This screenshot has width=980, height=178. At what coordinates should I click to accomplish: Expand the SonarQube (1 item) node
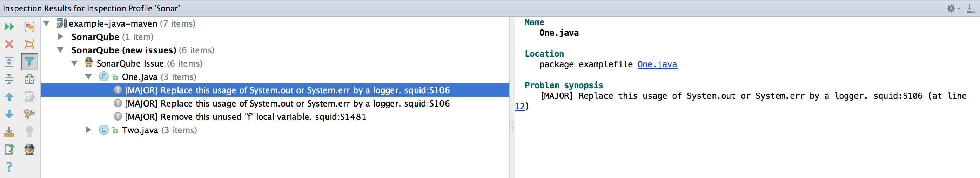point(60,37)
